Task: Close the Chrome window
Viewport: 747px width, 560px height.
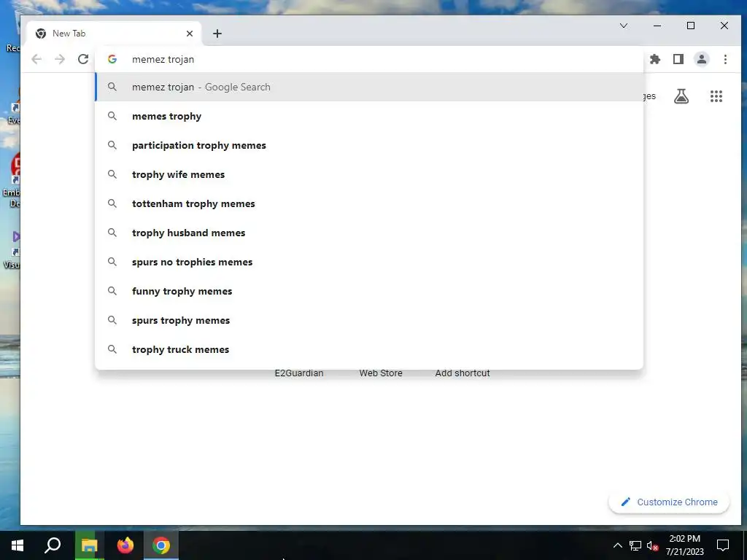Action: click(724, 26)
